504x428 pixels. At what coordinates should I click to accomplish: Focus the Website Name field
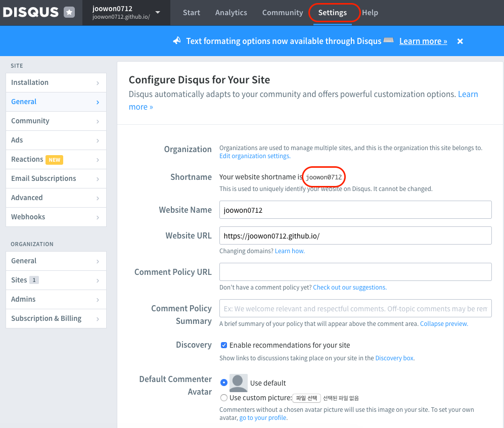tap(355, 210)
